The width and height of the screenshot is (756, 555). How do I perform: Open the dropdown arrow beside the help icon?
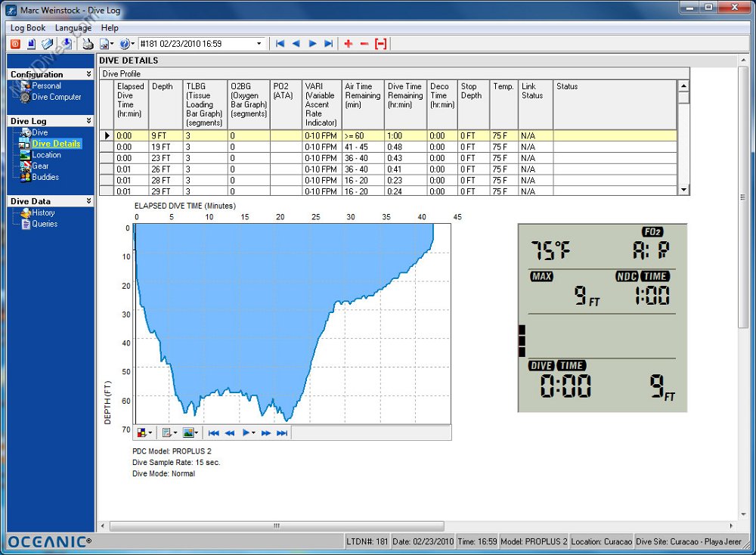pyautogui.click(x=132, y=44)
